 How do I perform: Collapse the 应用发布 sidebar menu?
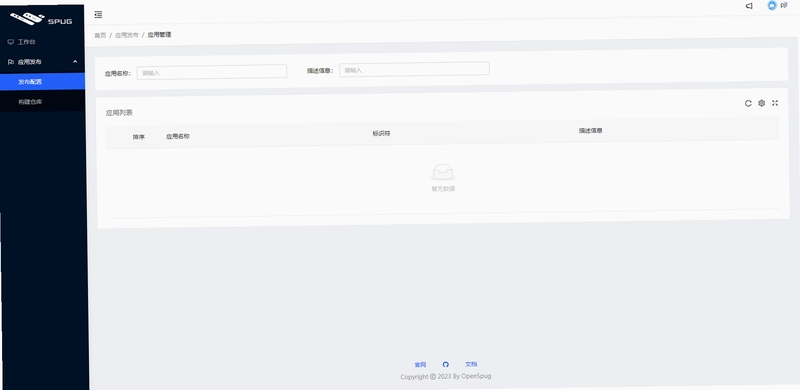[x=42, y=62]
